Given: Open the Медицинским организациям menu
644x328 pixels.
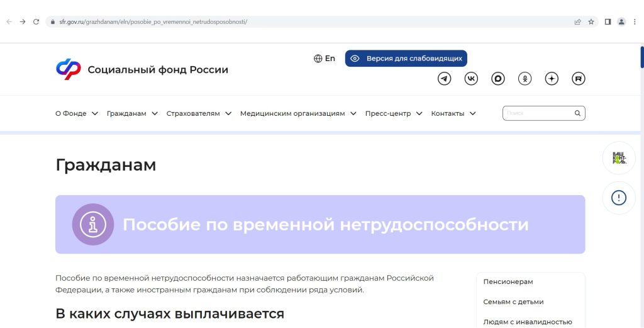Looking at the screenshot, I should 298,113.
